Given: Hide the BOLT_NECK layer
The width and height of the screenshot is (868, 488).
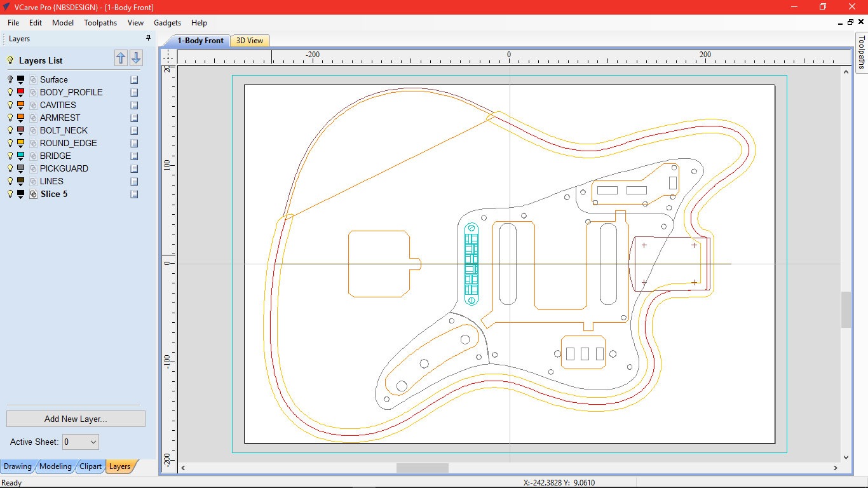Looking at the screenshot, I should click(x=10, y=130).
